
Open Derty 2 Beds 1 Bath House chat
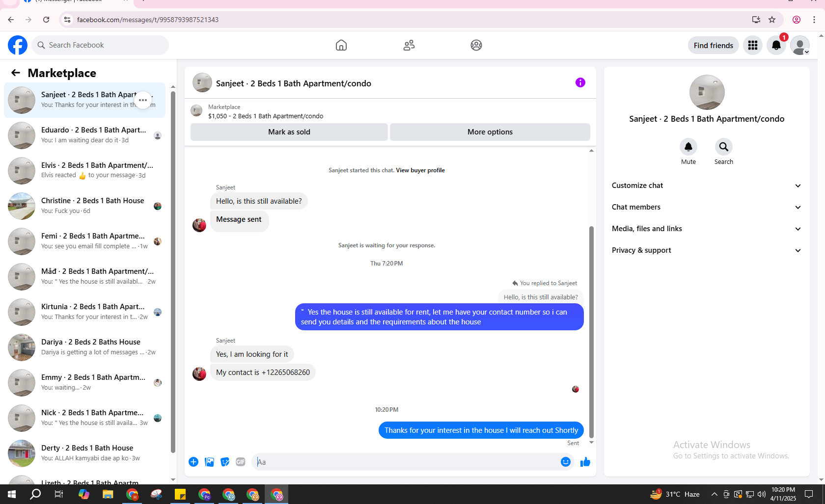point(85,453)
